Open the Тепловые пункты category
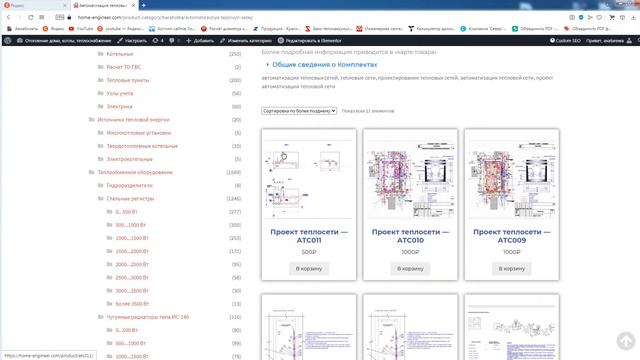Viewport: 640px width, 360px height. tap(128, 80)
